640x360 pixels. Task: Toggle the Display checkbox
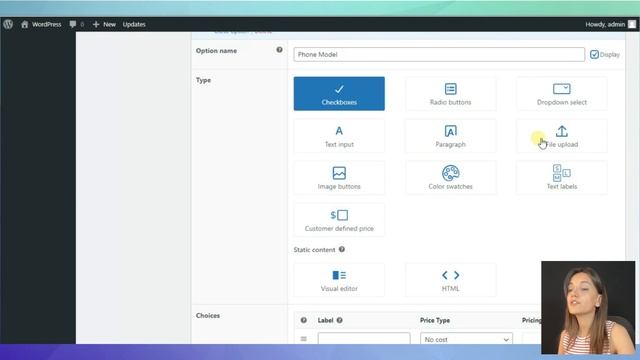coord(594,54)
